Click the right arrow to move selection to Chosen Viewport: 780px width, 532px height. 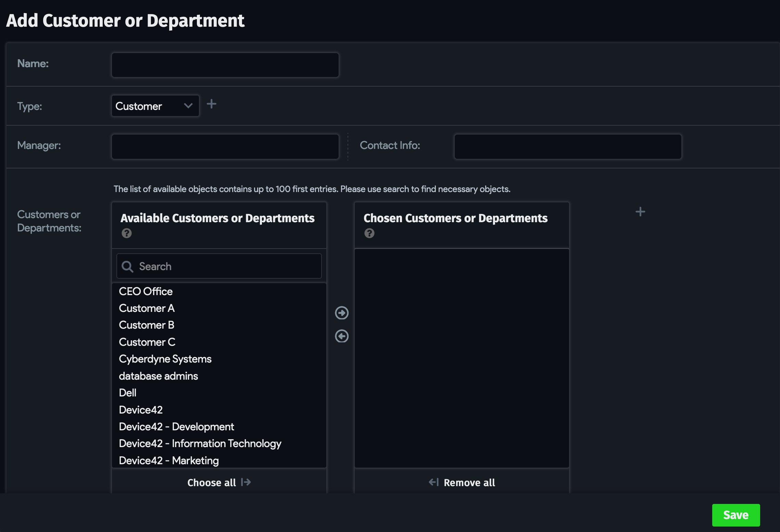pos(341,313)
